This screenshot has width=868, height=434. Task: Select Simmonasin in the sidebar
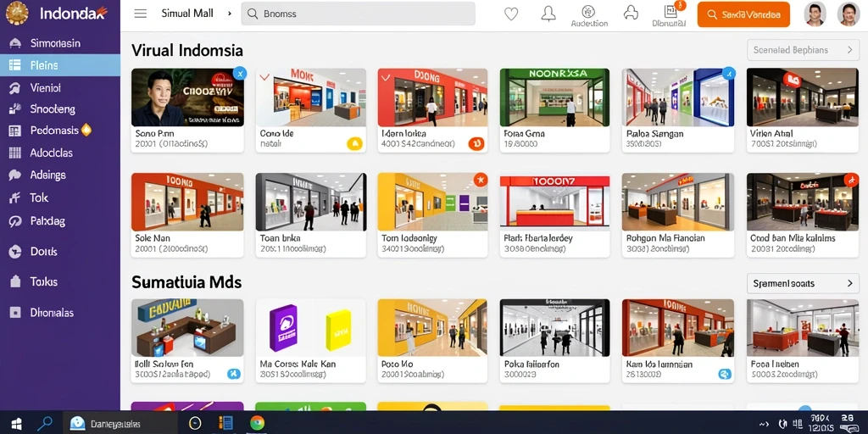[60, 43]
